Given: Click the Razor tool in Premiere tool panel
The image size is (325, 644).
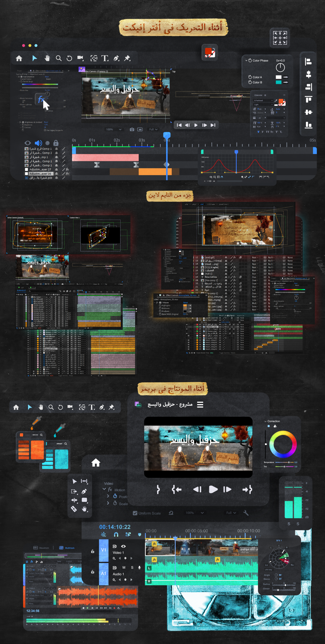Looking at the screenshot, I should tap(74, 509).
